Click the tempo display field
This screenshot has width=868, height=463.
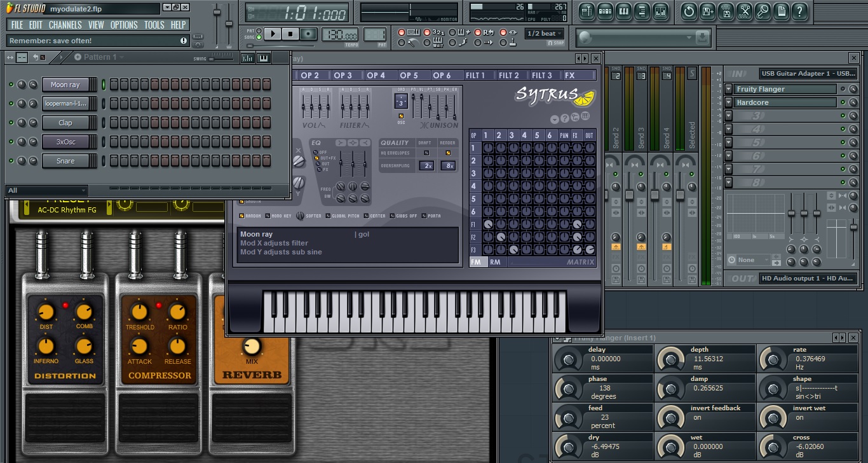pyautogui.click(x=340, y=34)
